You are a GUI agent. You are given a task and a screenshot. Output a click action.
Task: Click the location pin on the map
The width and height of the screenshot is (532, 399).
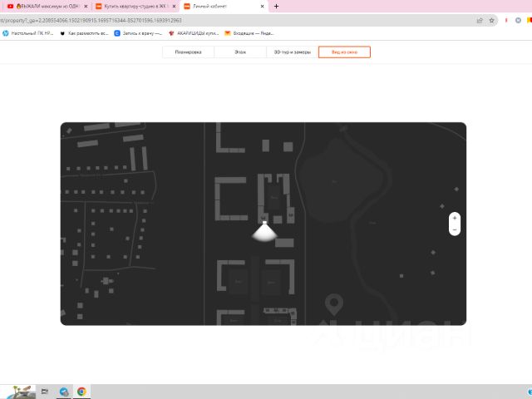(x=334, y=303)
